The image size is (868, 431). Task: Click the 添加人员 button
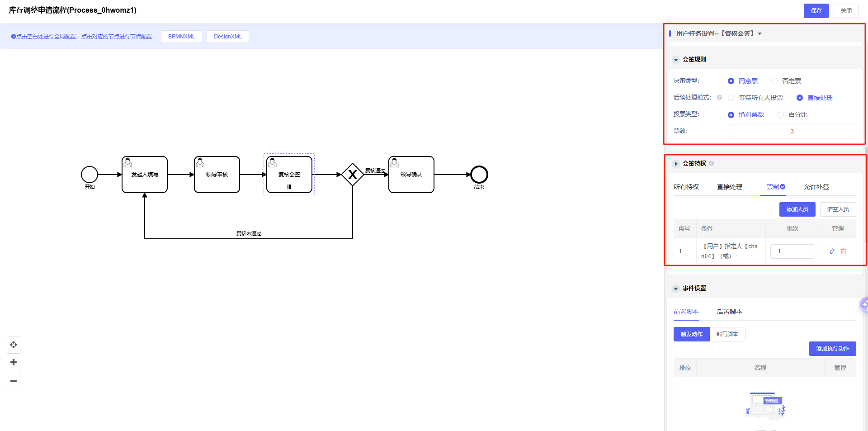pos(797,209)
